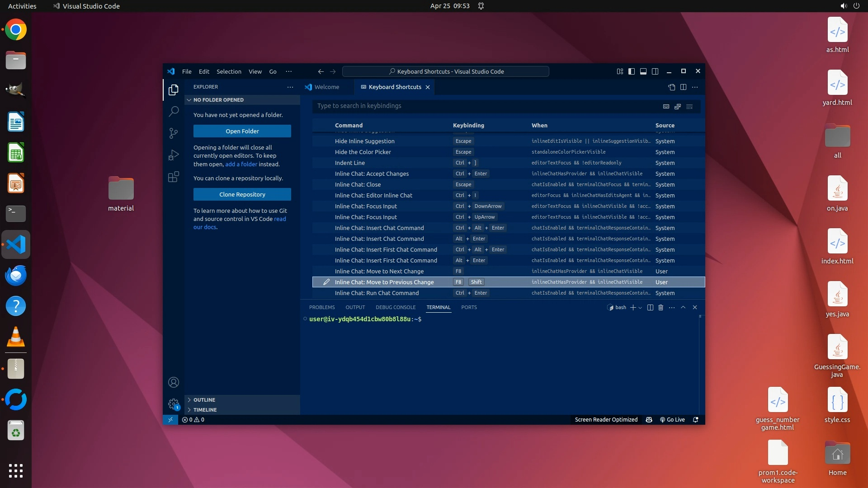Screen dimensions: 868x488
Task: Open the Source Control view
Action: click(174, 133)
